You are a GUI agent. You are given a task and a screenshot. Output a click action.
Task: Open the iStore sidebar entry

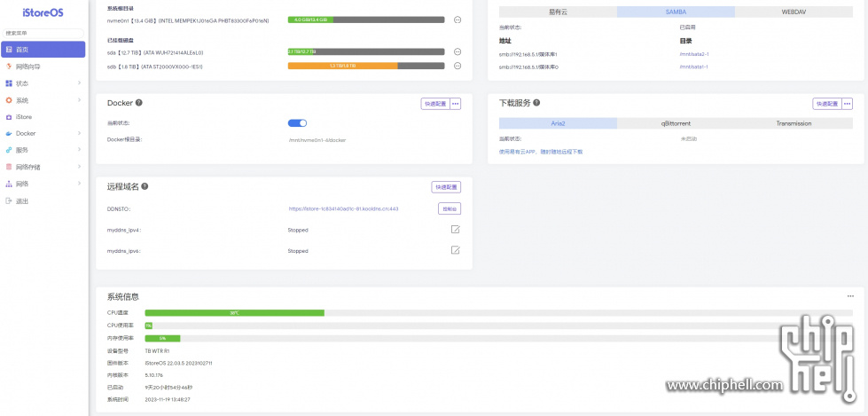click(x=24, y=117)
